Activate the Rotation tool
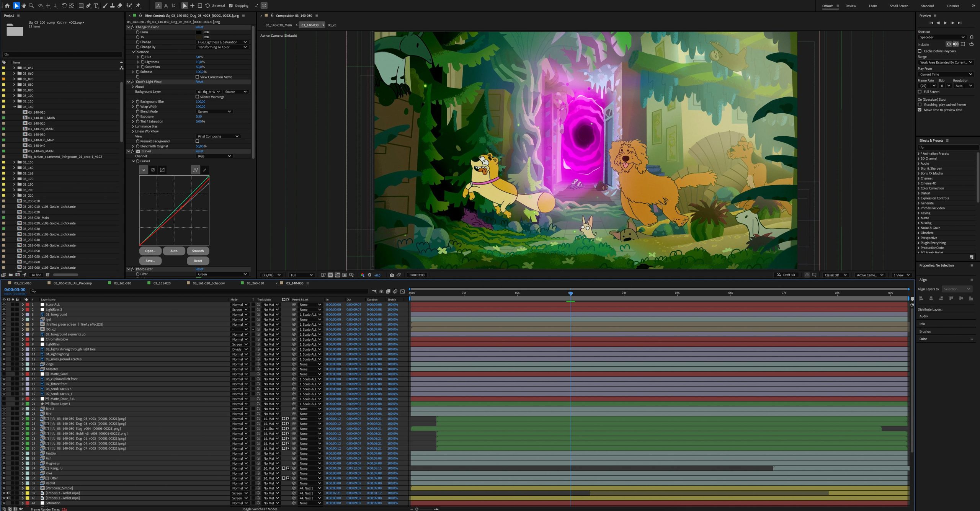Viewport: 980px width, 511px height. (64, 6)
